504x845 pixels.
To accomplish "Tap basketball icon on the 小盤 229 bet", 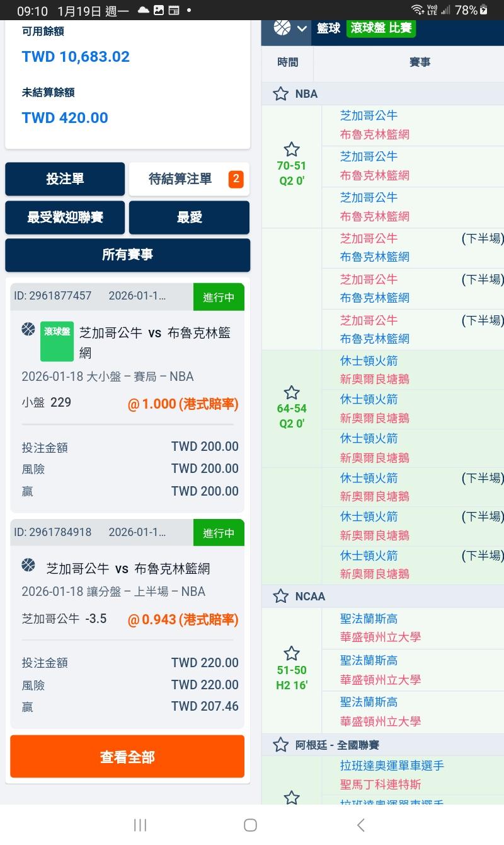I will click(x=28, y=329).
